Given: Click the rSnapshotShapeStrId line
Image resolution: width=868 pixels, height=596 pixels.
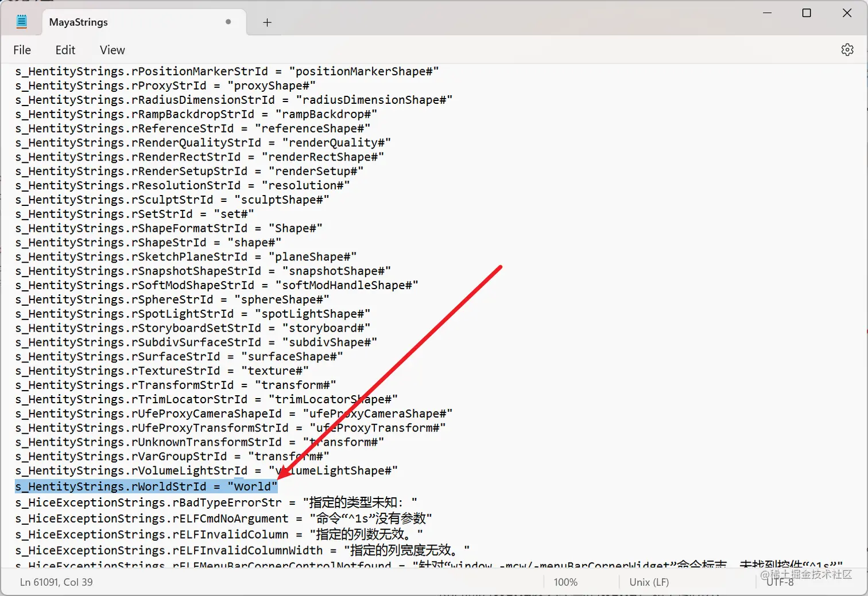Looking at the screenshot, I should point(203,271).
